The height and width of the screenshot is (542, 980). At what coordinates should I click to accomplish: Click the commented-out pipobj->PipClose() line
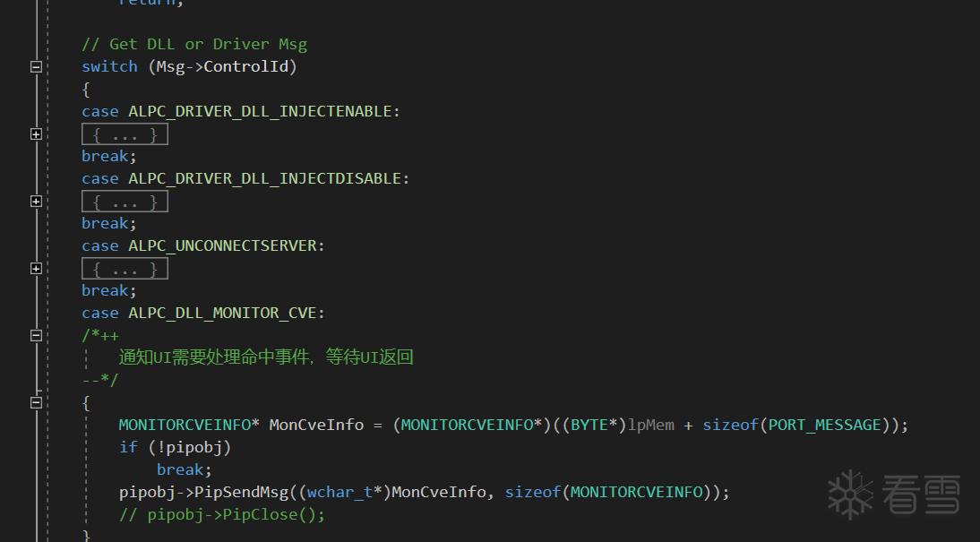coord(222,514)
